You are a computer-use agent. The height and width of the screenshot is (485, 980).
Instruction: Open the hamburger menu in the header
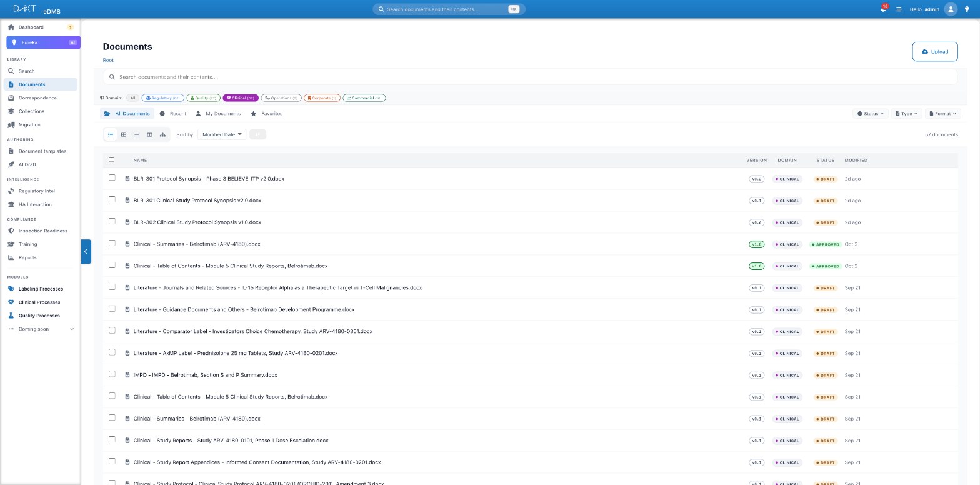(x=899, y=9)
